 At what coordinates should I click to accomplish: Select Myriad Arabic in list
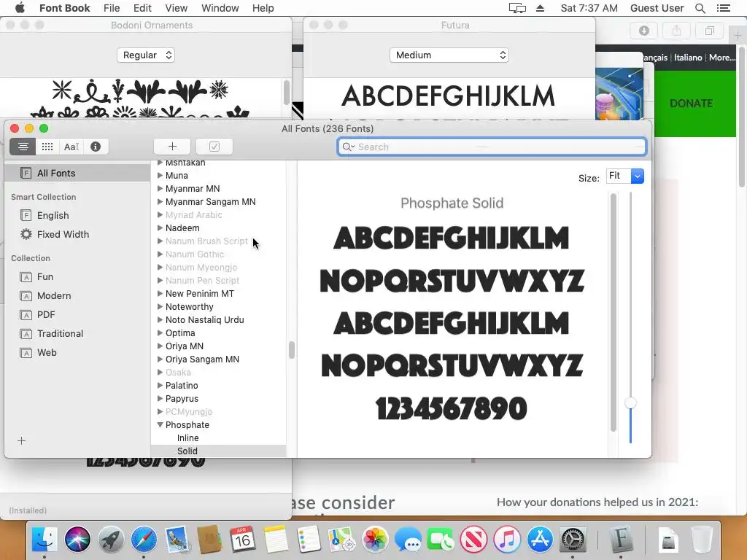(193, 215)
